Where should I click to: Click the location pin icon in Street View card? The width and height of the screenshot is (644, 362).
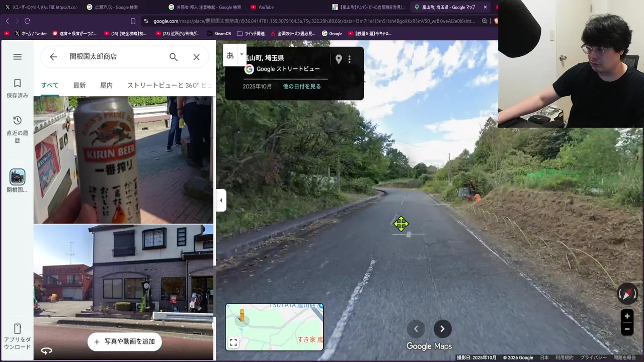[339, 59]
